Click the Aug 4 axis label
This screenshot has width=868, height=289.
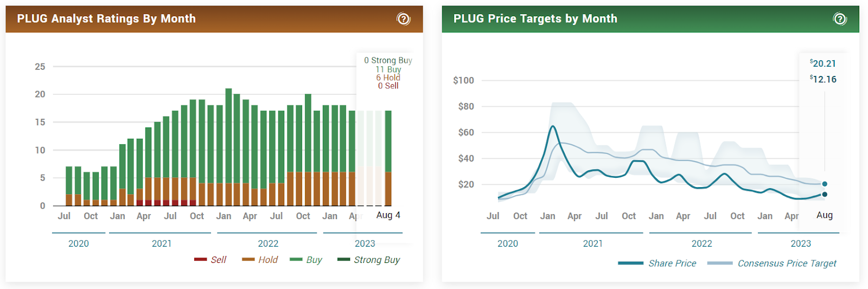[x=388, y=215]
